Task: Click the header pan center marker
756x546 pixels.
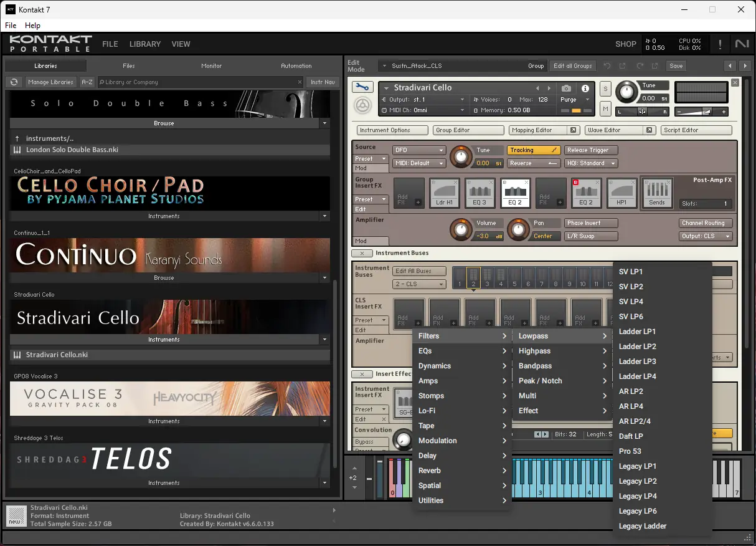Action: coord(641,112)
